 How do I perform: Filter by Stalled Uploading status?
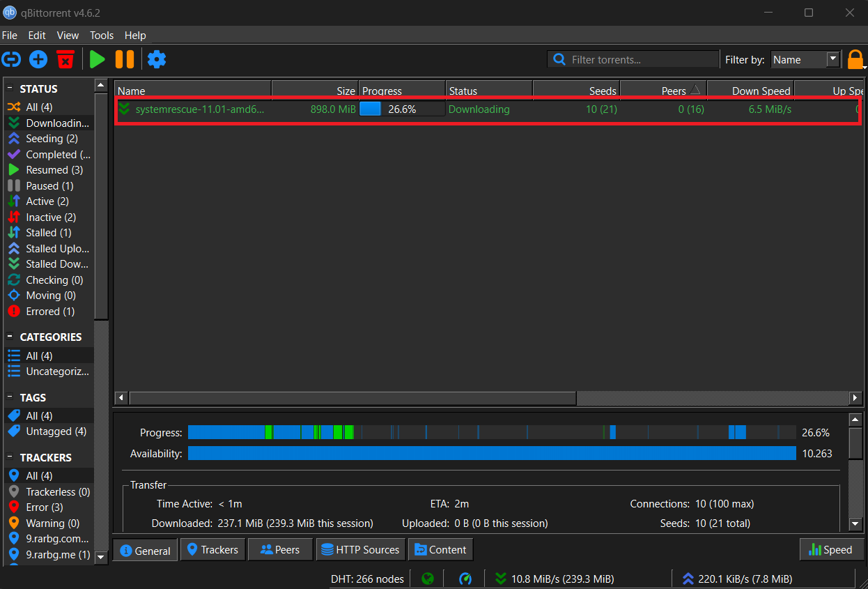49,248
